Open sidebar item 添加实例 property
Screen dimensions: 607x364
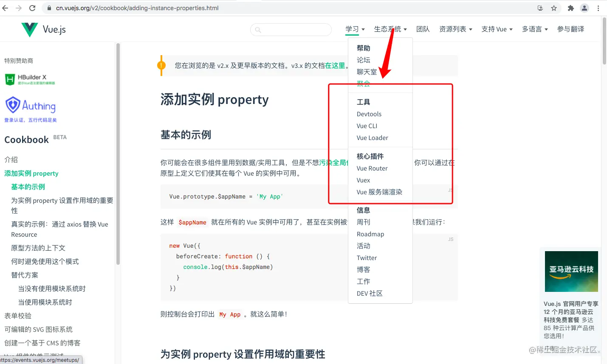click(x=31, y=174)
